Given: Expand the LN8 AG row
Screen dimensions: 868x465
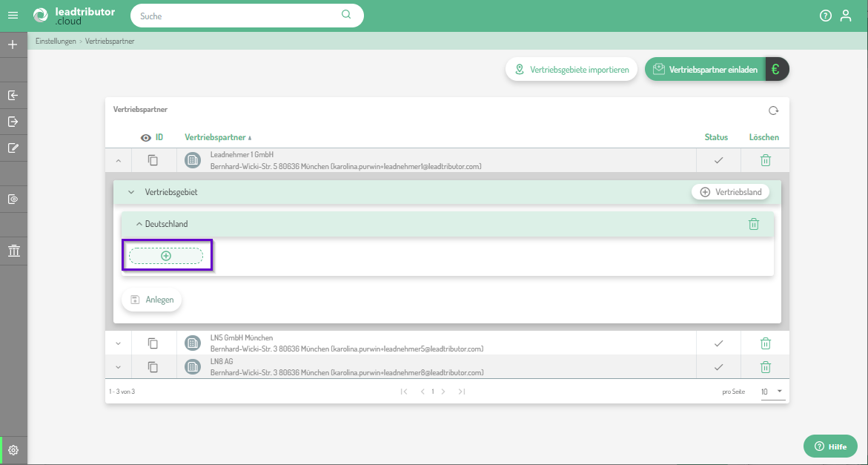Looking at the screenshot, I should (118, 366).
